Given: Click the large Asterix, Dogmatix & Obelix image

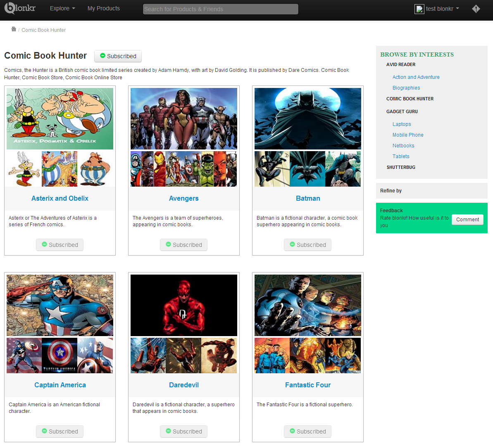Looking at the screenshot, I should 60,119.
